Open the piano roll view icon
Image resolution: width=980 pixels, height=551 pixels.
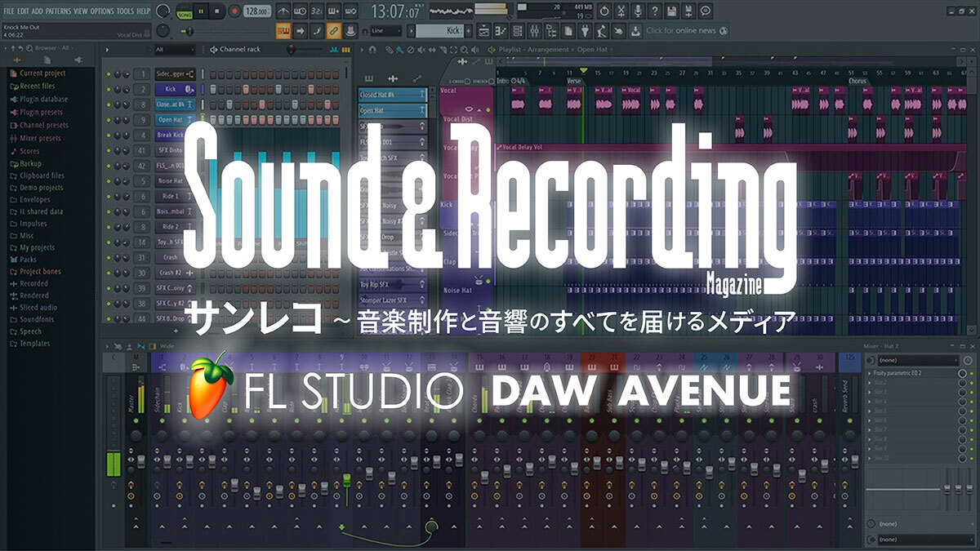click(501, 30)
